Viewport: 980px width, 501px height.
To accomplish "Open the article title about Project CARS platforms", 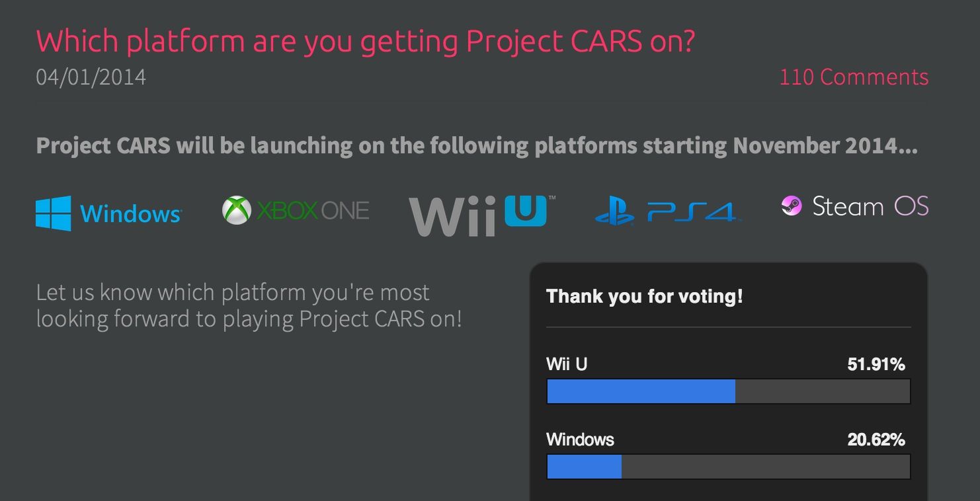I will point(365,41).
